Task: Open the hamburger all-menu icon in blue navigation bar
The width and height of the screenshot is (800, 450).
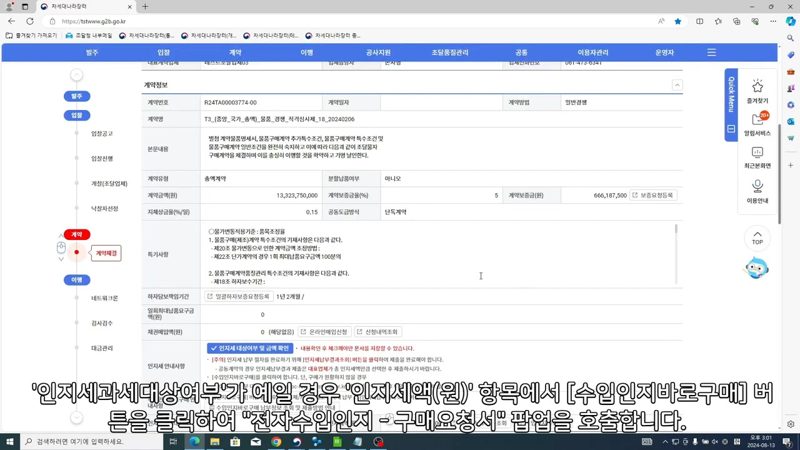Action: (711, 53)
